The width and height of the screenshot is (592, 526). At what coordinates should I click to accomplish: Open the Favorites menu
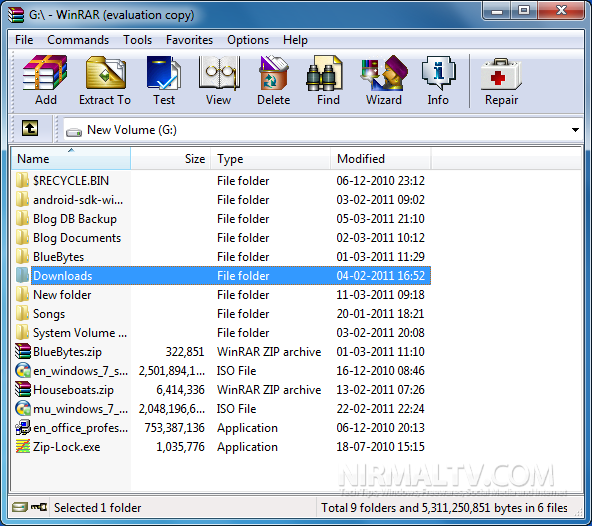point(189,40)
